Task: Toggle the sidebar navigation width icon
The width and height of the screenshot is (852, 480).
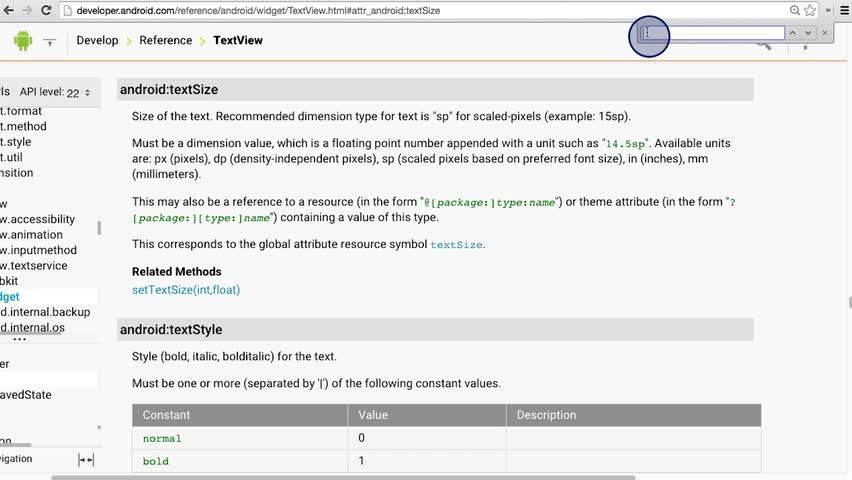Action: pos(86,460)
